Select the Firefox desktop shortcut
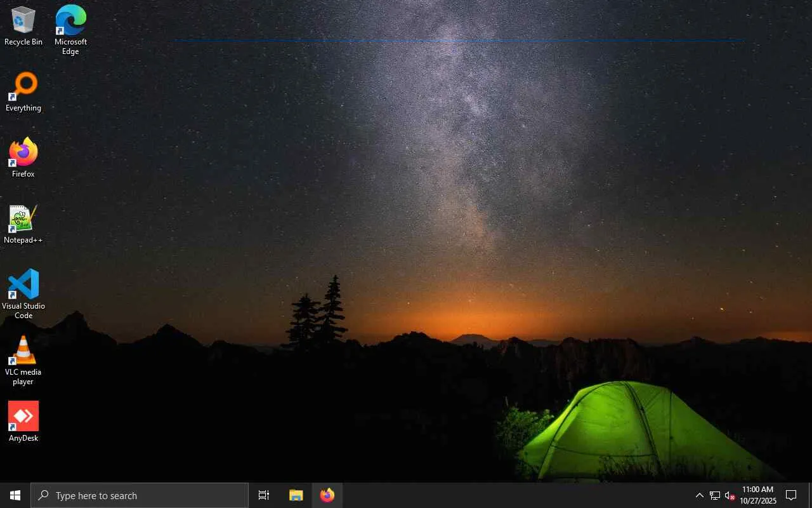Screen dimensions: 812x508 point(23,157)
